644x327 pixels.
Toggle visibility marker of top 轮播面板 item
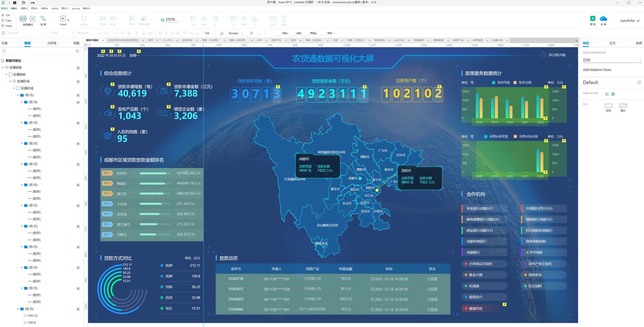(78, 68)
